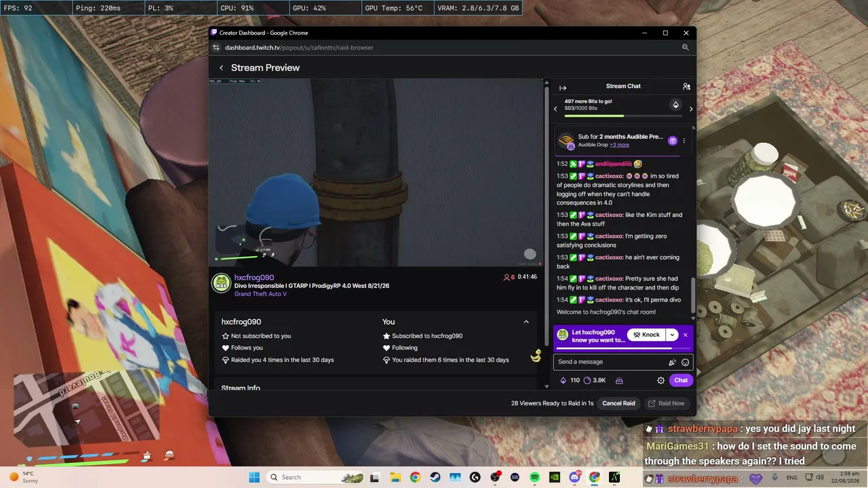Click the '28 Viewers Ready to Raid' text

(x=552, y=403)
